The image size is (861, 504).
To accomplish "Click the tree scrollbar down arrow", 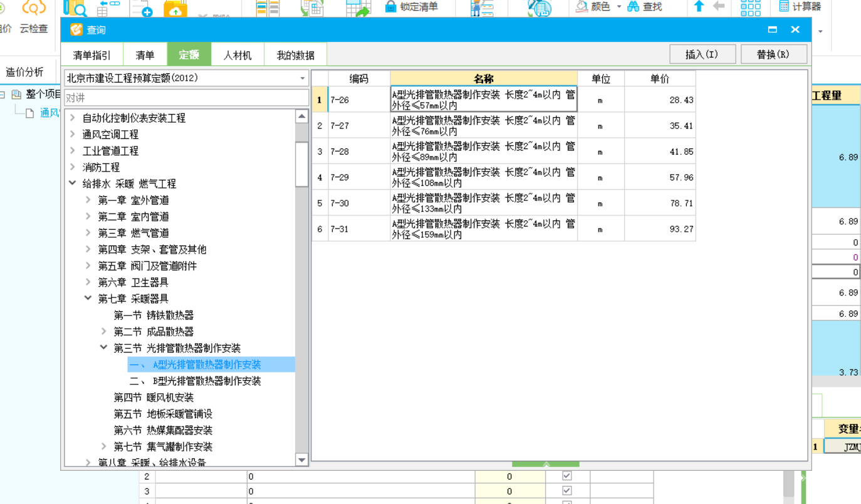I will coord(302,460).
